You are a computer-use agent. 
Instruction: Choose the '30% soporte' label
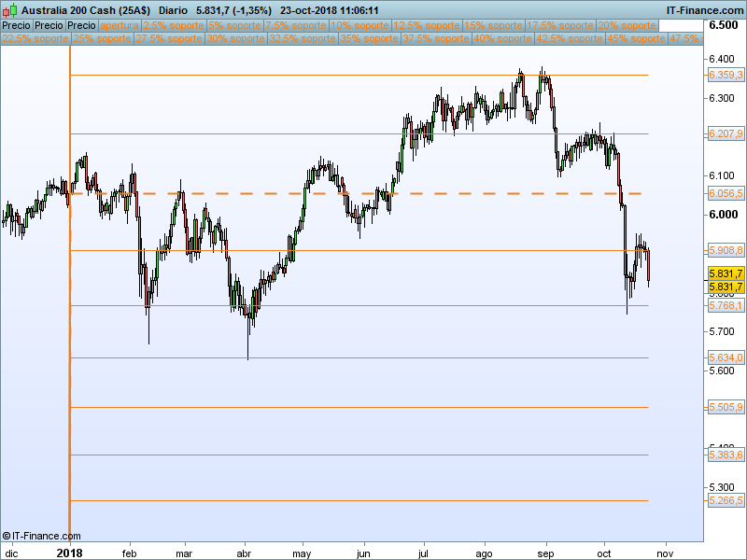(235, 38)
